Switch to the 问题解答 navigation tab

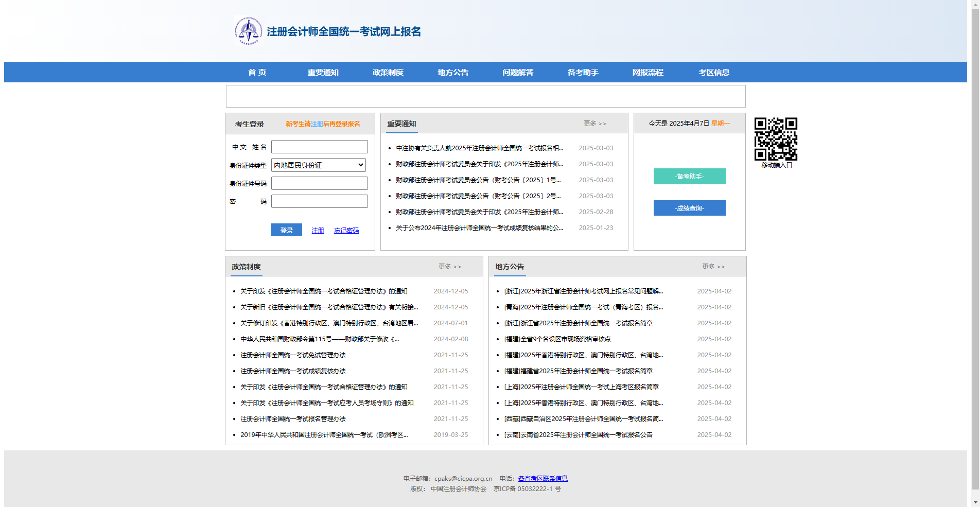pos(517,72)
